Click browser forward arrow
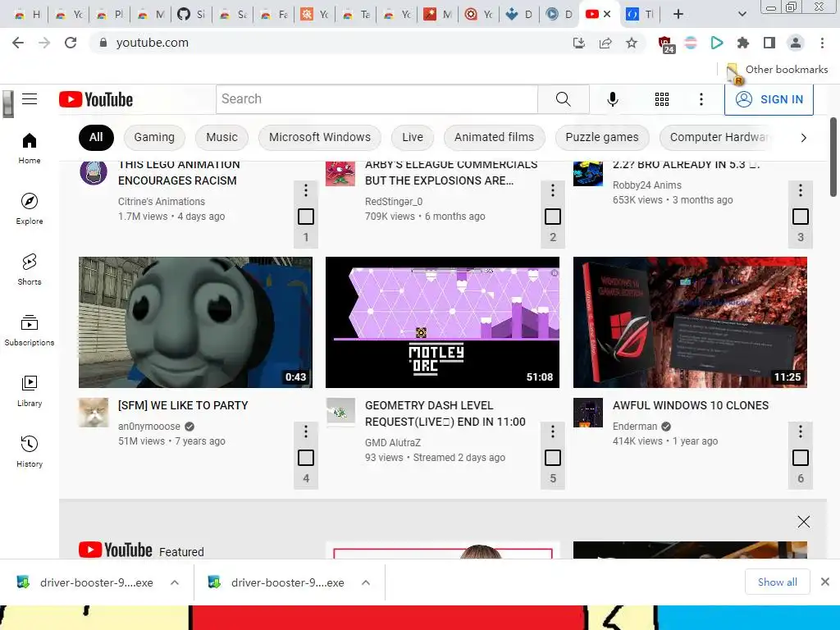The width and height of the screenshot is (840, 630). 44,43
